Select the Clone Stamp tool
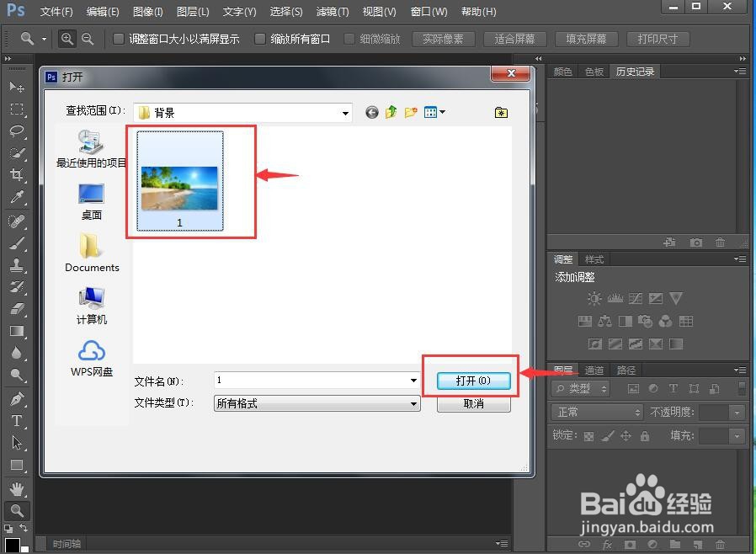The height and width of the screenshot is (554, 756). pyautogui.click(x=17, y=264)
